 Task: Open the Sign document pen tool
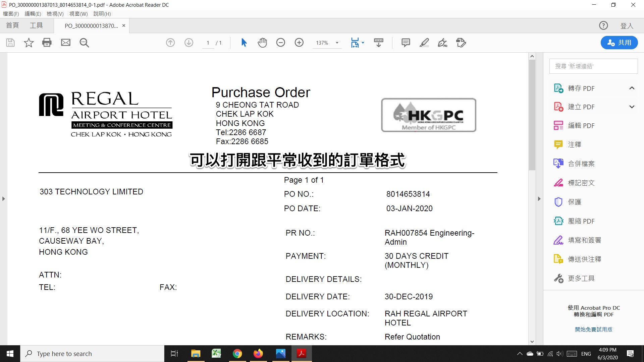pos(443,43)
